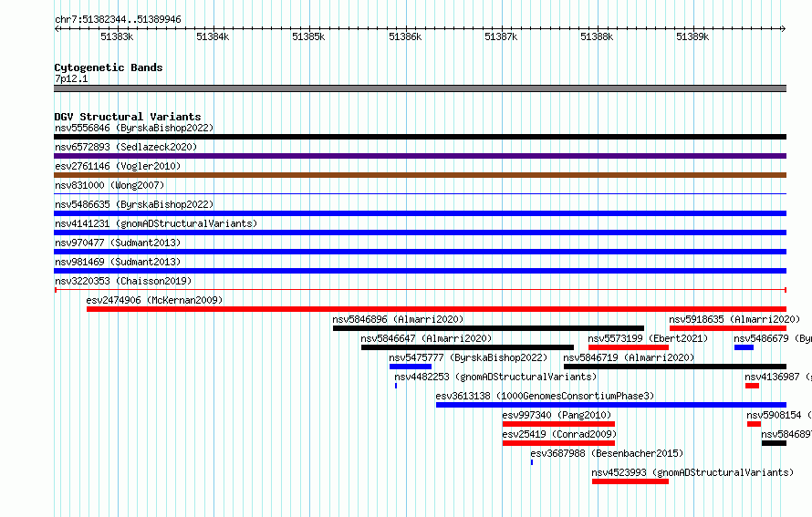Click the brown esv2761146 variant bar
The height and width of the screenshot is (517, 812).
click(420, 175)
